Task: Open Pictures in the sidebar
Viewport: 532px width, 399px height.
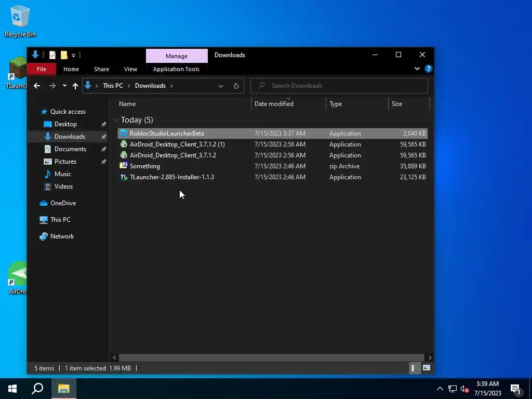Action: click(x=65, y=162)
